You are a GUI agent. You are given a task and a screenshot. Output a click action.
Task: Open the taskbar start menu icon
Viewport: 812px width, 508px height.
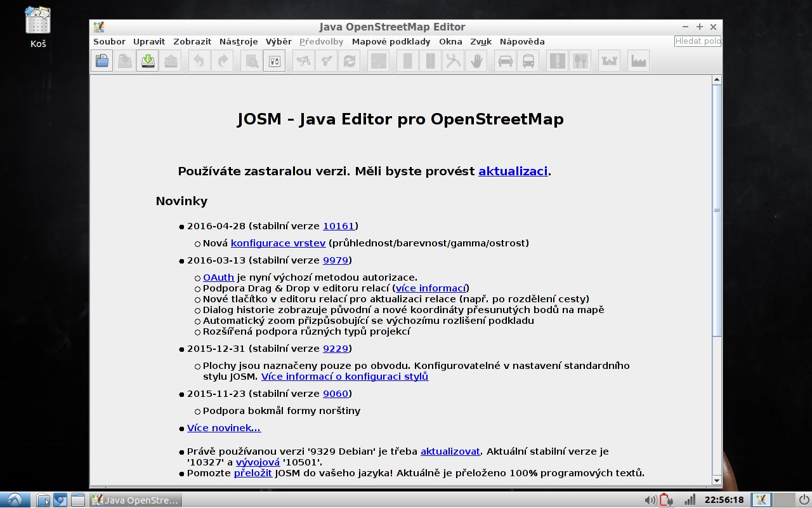(x=15, y=500)
